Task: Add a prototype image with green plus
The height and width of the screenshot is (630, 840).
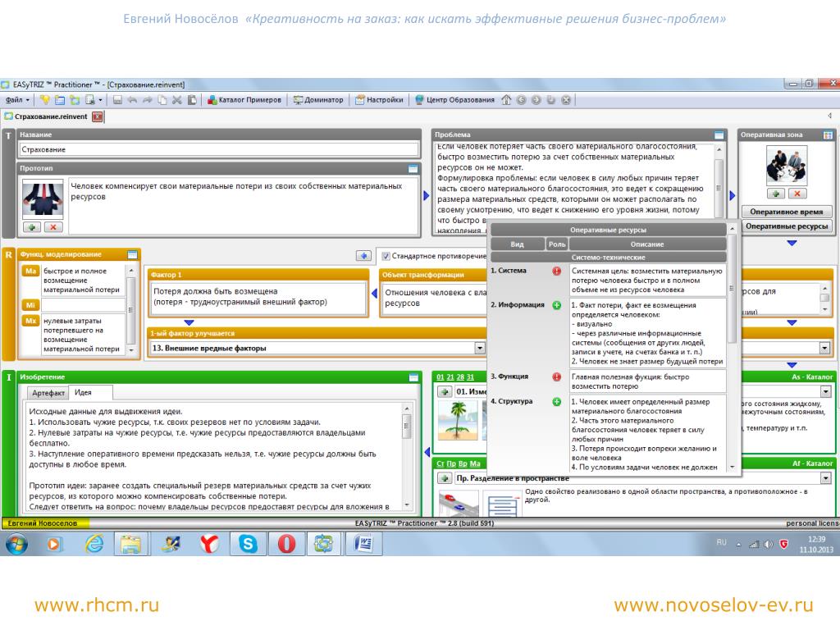Action: point(32,227)
